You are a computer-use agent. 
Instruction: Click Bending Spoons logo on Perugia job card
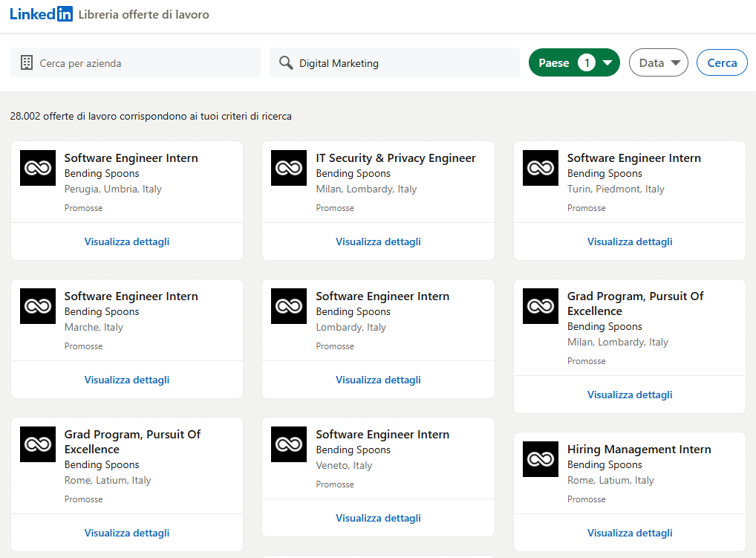[x=38, y=168]
